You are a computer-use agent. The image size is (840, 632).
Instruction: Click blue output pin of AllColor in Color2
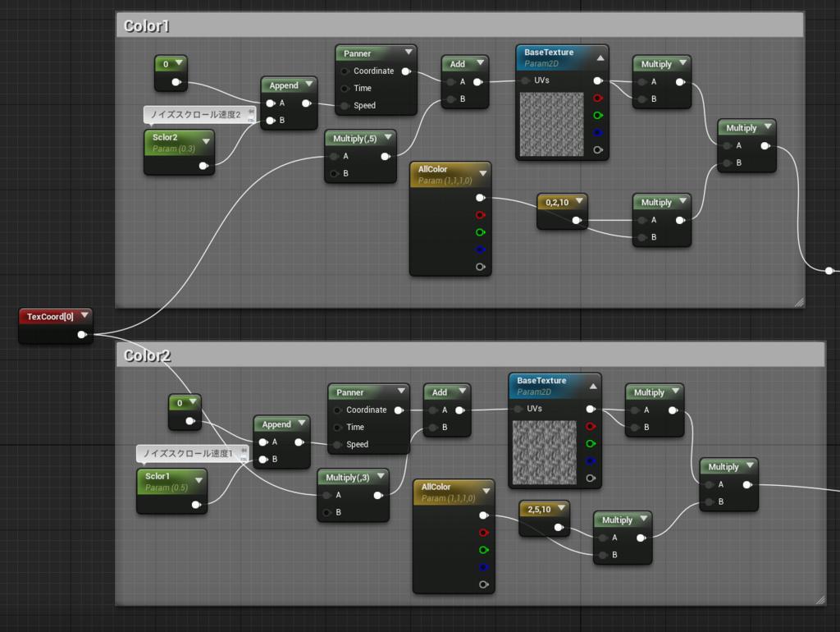[484, 566]
